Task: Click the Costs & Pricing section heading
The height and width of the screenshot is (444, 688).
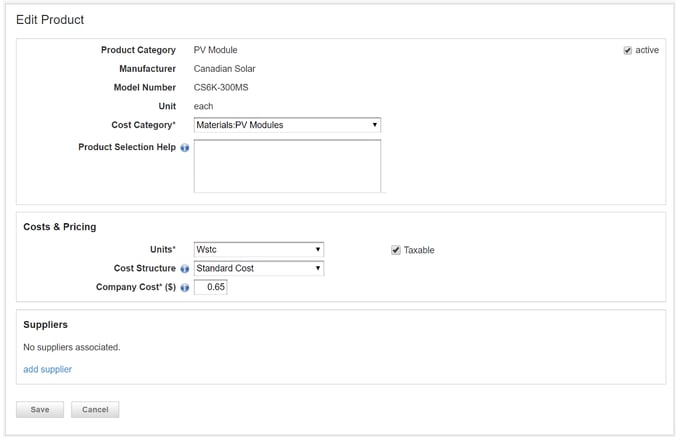Action: pyautogui.click(x=60, y=227)
